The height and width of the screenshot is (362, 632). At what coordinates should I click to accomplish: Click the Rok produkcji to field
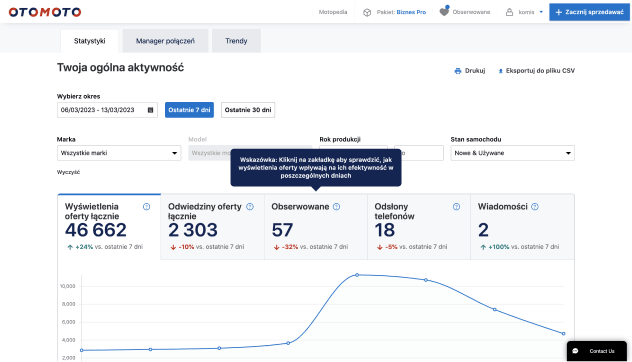point(419,153)
